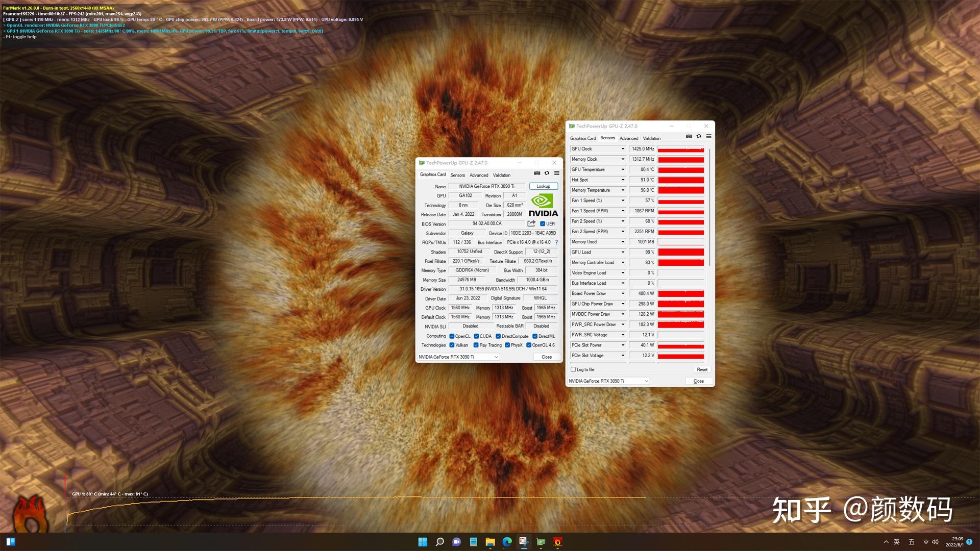Open the GPU Clock sensor dropdown
The width and height of the screenshot is (980, 551).
click(622, 148)
